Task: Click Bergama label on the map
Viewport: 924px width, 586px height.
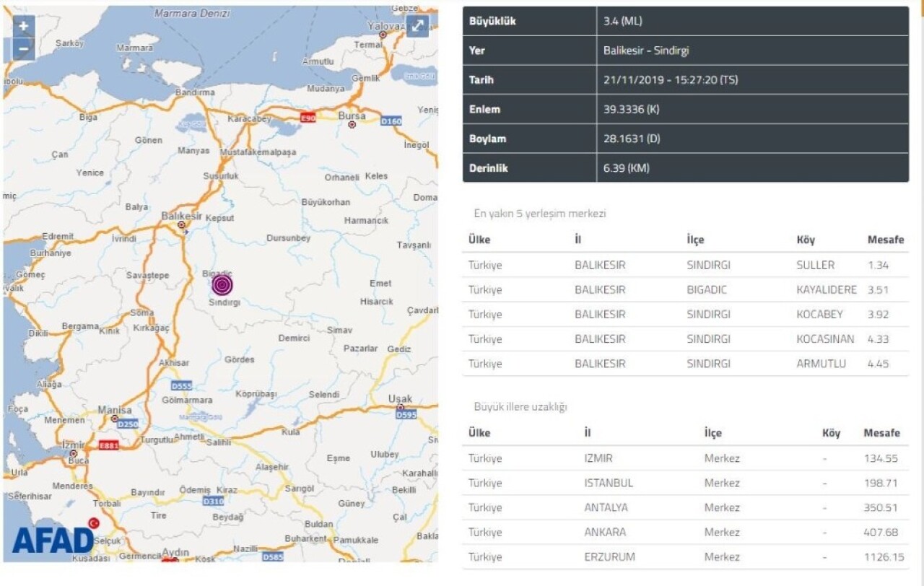Action: 79,326
